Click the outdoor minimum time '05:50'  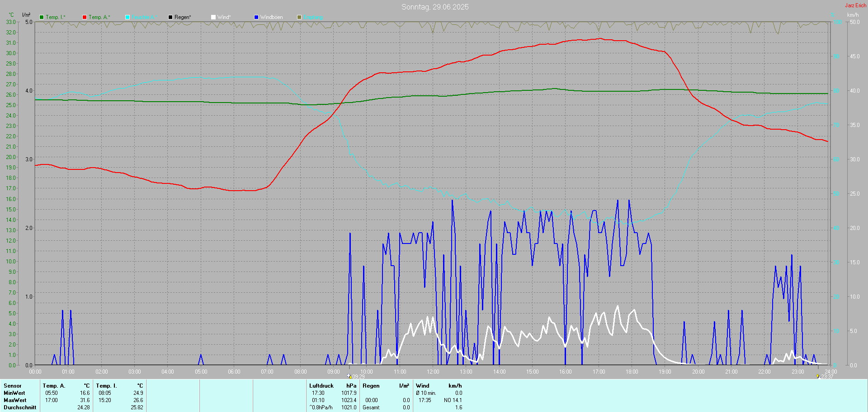pos(52,393)
